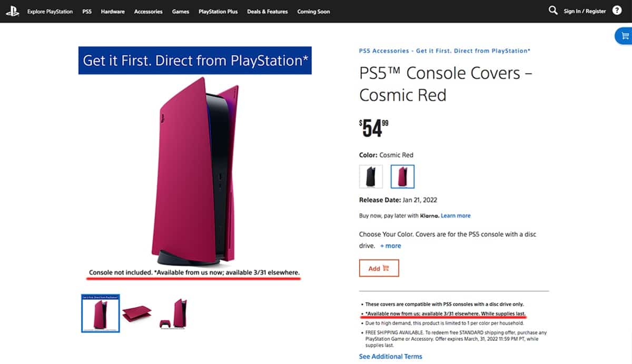
Task: Click the help question mark icon
Action: 617,11
